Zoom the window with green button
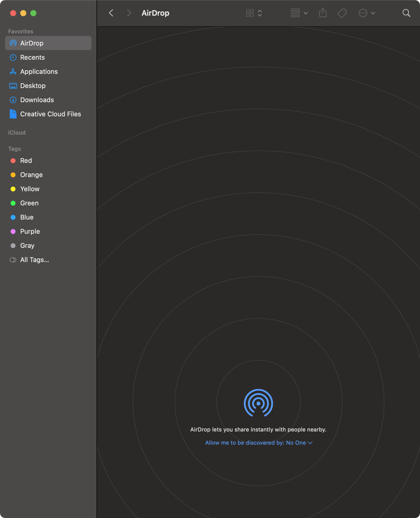The height and width of the screenshot is (518, 420). 33,13
